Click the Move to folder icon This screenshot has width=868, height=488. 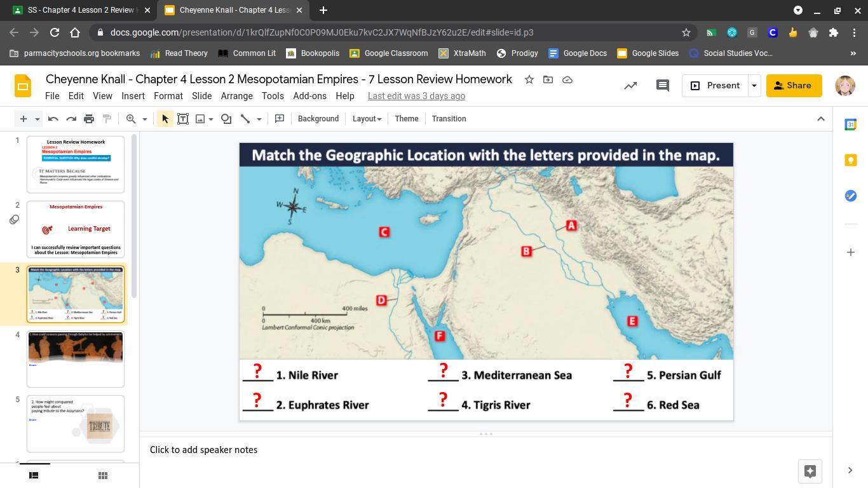548,79
